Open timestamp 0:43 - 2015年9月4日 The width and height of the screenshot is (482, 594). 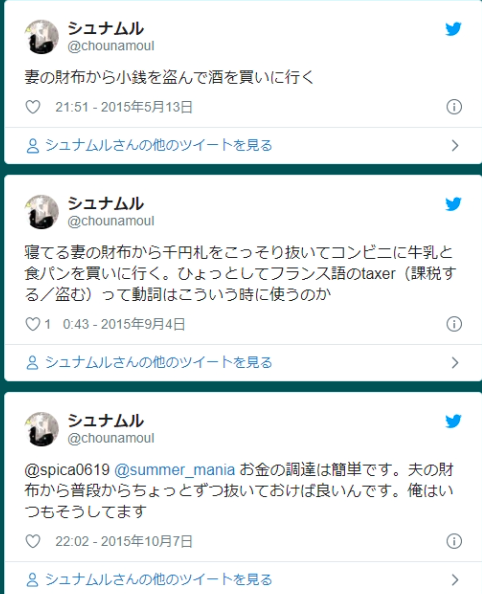tap(124, 324)
